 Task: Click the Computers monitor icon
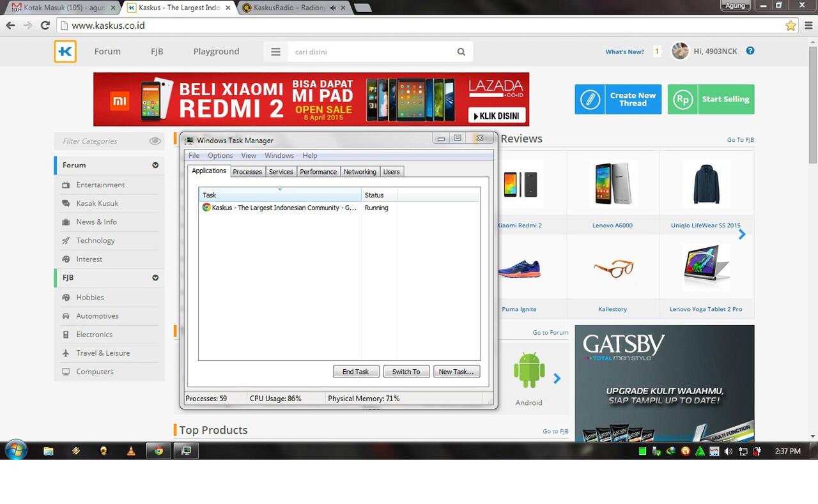[65, 371]
